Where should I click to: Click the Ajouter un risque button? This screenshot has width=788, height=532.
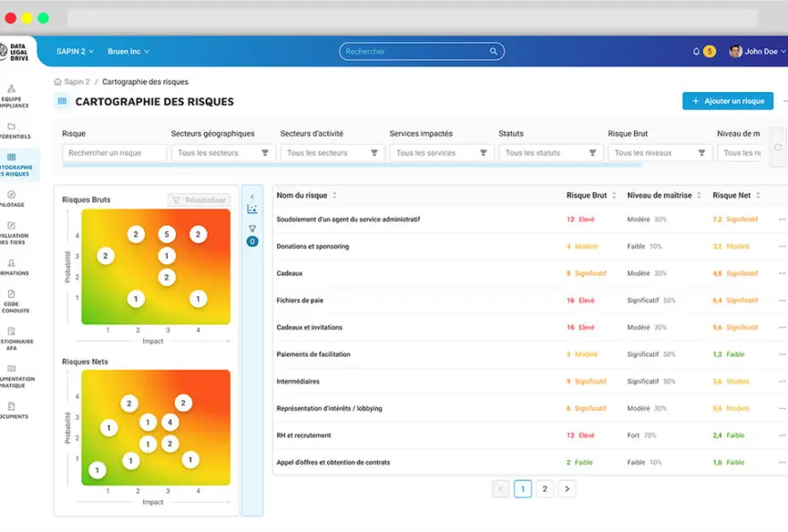(727, 101)
